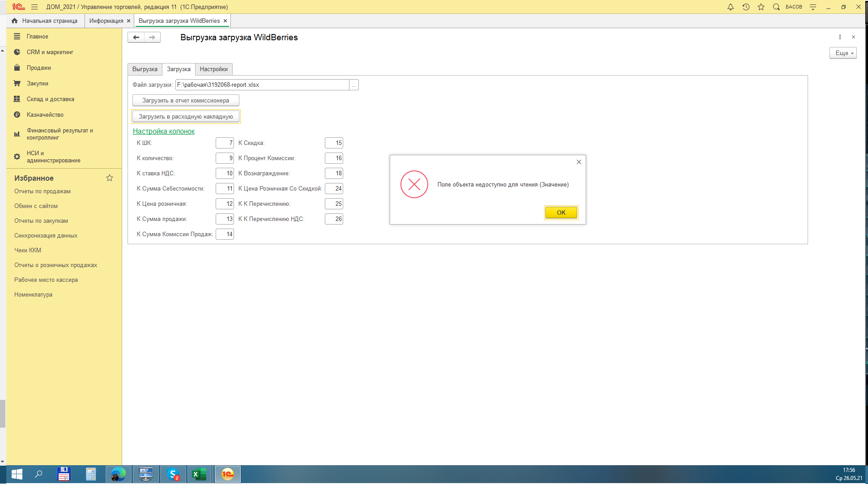Click Загрузить в отчет комиссионера button

click(186, 101)
